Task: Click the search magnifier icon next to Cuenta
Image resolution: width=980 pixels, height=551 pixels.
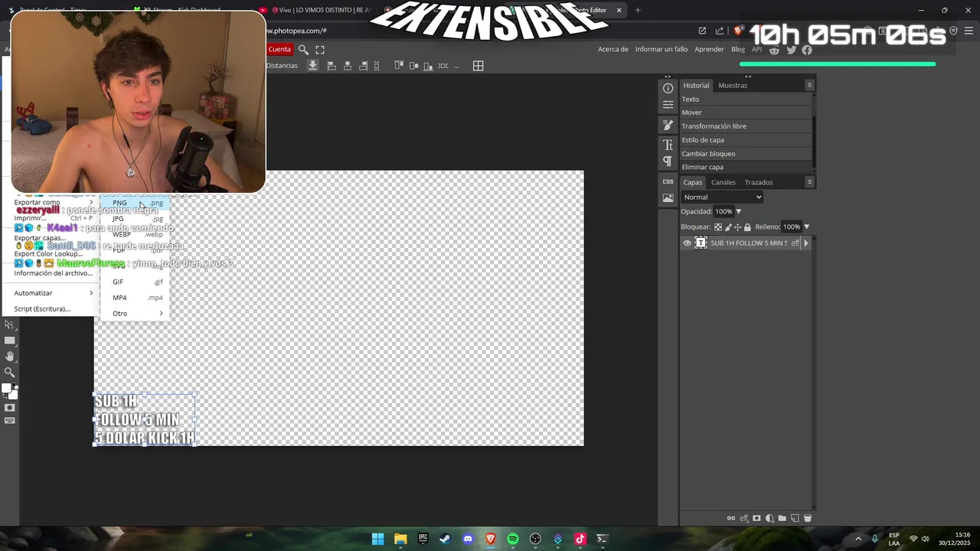Action: tap(303, 49)
